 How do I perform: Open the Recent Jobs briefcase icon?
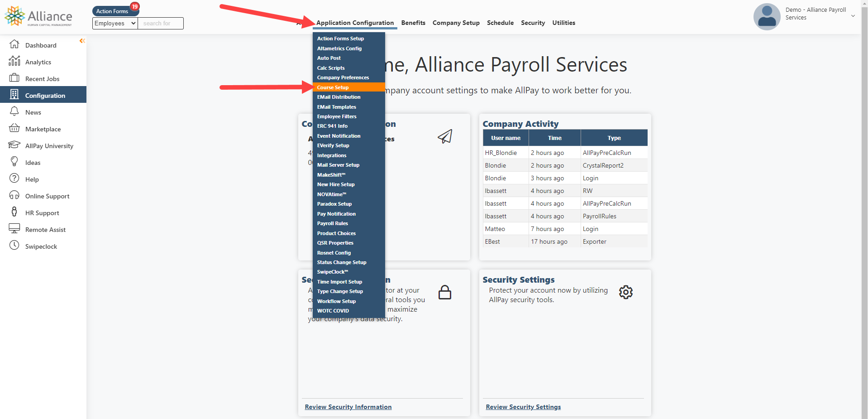point(14,77)
